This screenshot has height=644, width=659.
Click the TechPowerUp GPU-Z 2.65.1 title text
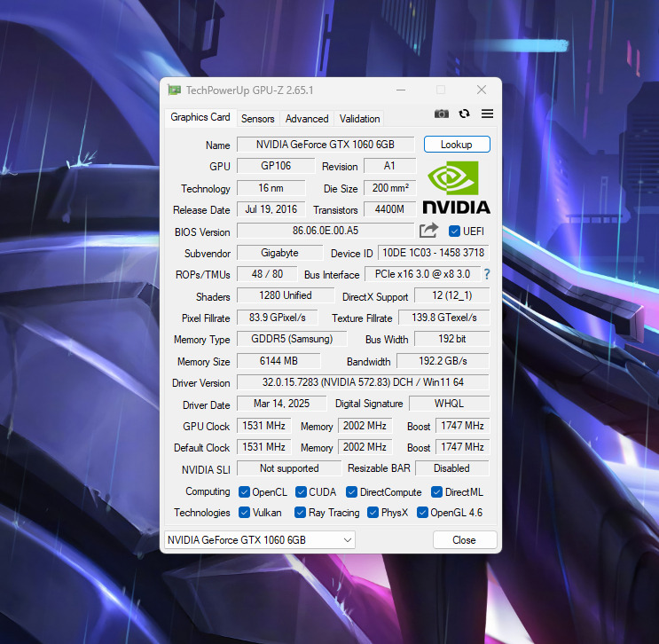249,90
